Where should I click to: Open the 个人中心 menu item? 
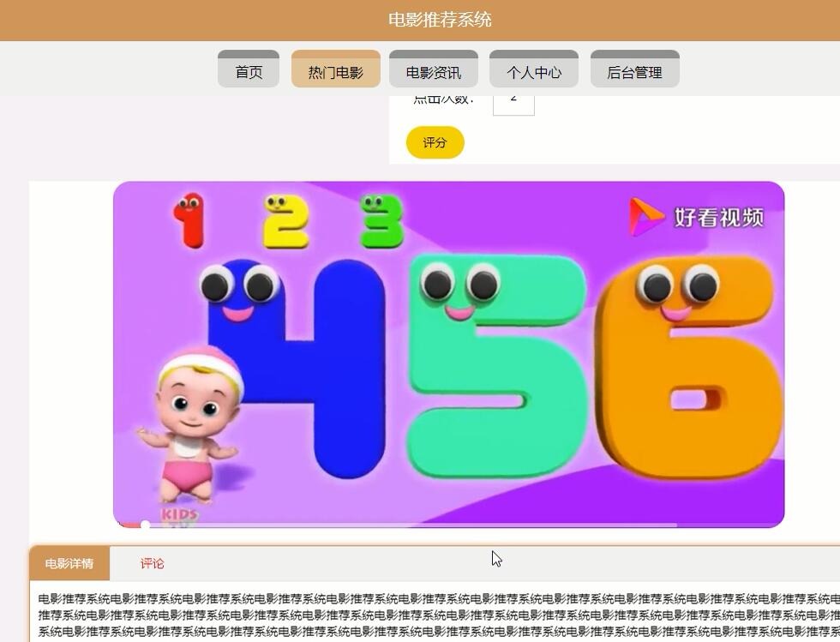533,69
